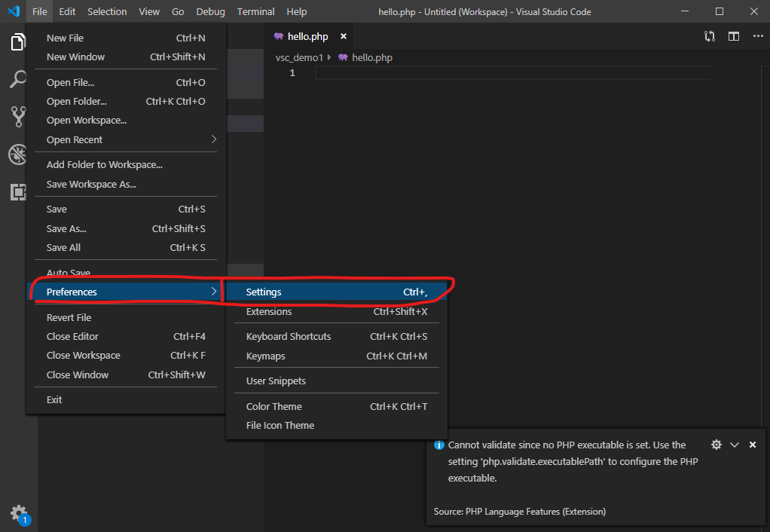The image size is (770, 532).
Task: Click line number 1 in gutter
Action: tap(292, 73)
